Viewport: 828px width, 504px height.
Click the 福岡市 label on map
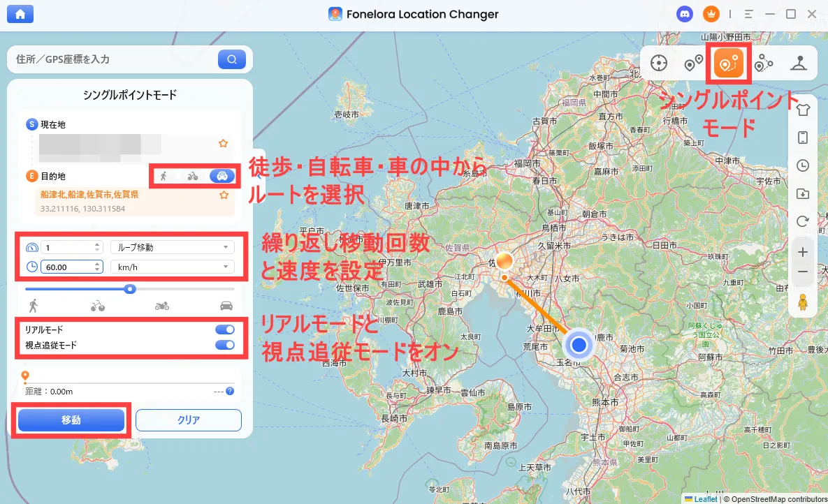[528, 163]
